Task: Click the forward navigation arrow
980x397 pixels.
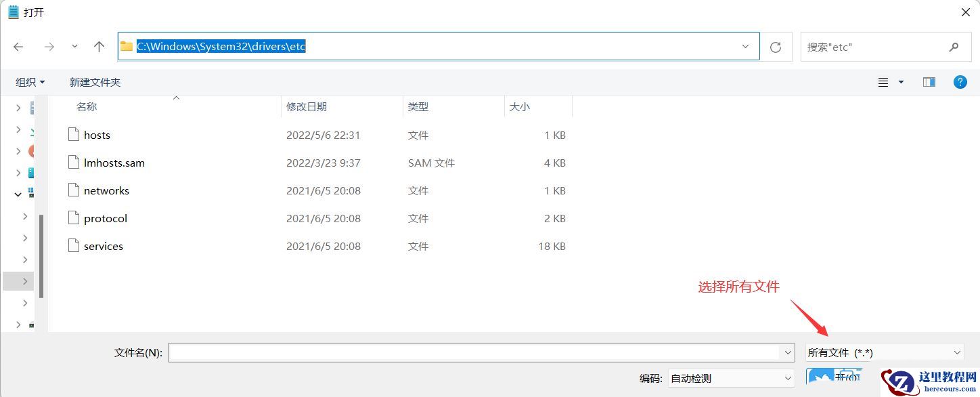Action: click(49, 46)
